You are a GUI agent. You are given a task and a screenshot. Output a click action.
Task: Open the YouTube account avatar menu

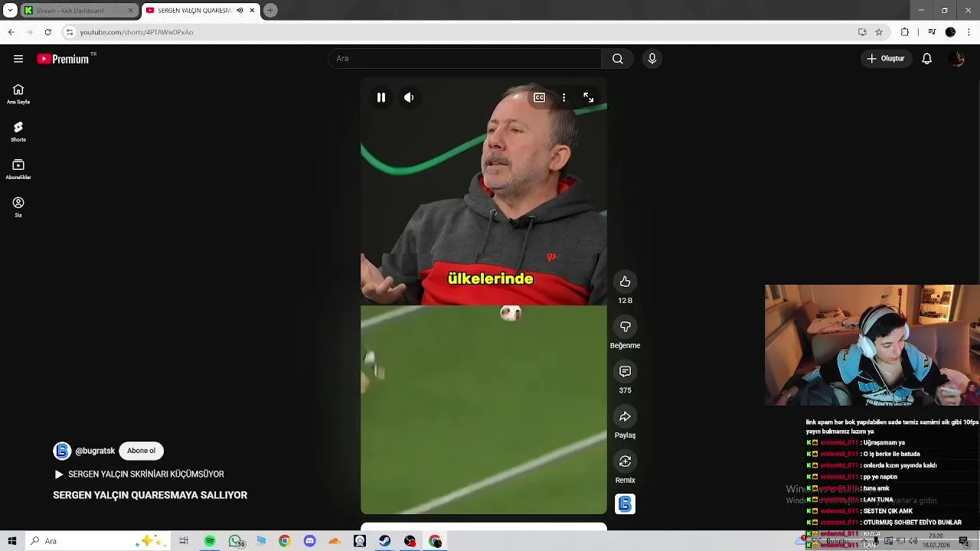point(956,59)
